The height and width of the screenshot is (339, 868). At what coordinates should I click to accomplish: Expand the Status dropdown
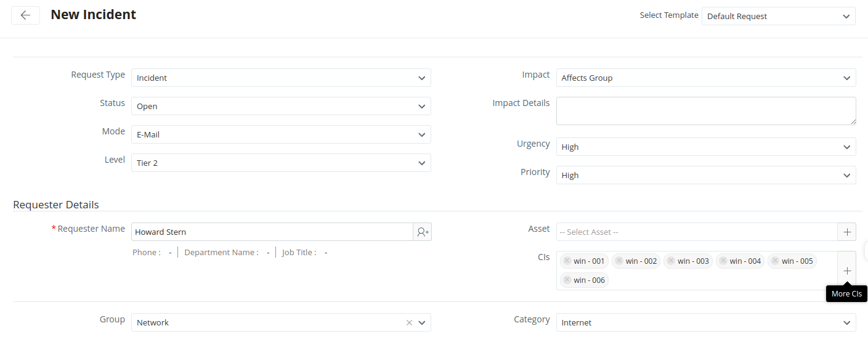[281, 106]
